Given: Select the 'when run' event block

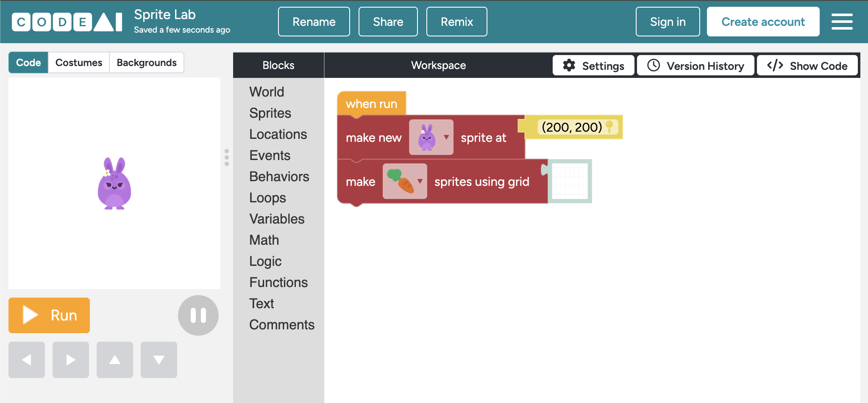Looking at the screenshot, I should [x=371, y=103].
